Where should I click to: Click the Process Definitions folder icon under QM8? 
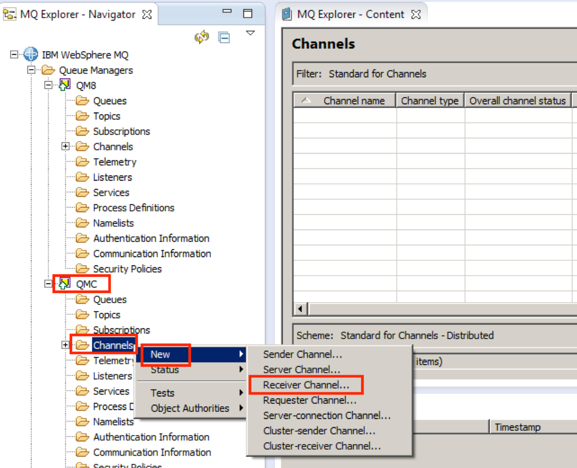click(x=82, y=208)
